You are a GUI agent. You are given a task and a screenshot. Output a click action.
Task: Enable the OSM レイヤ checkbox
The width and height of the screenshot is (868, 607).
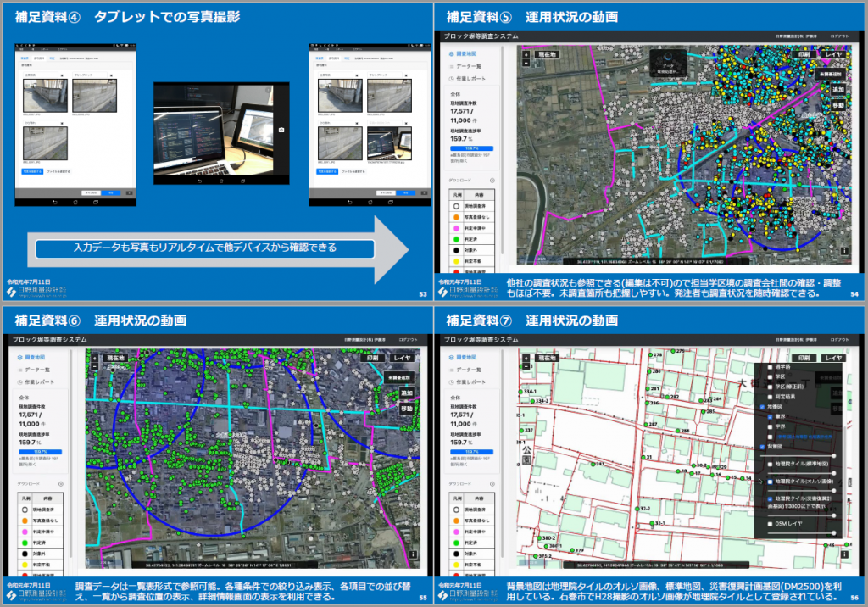[769, 525]
